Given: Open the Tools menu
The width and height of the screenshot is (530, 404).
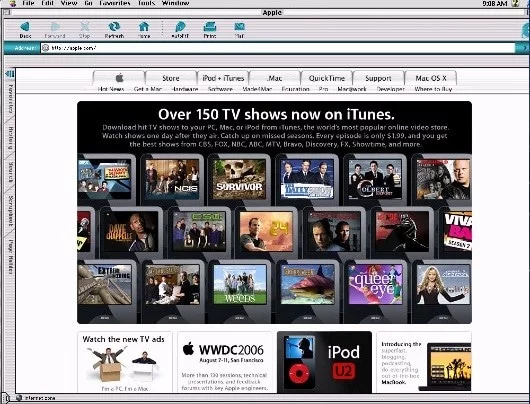Looking at the screenshot, I should point(146,3).
